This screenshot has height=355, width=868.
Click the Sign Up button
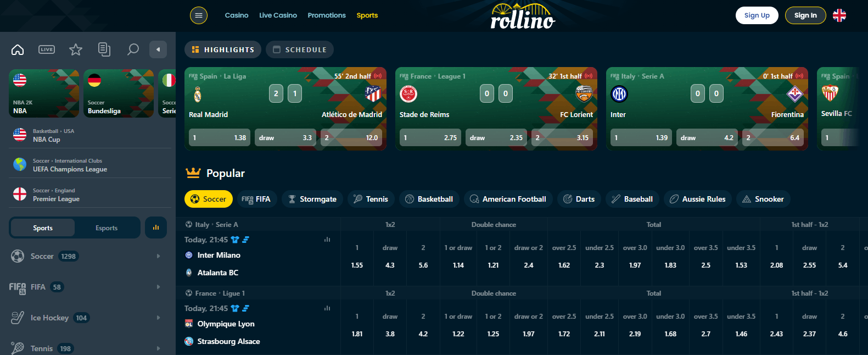click(x=757, y=15)
